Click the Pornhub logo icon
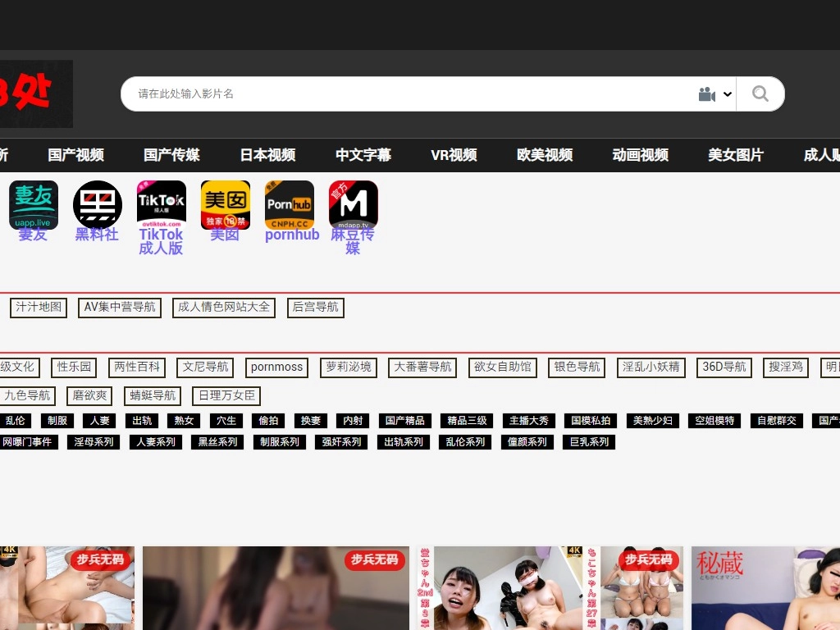This screenshot has height=630, width=840. [290, 205]
